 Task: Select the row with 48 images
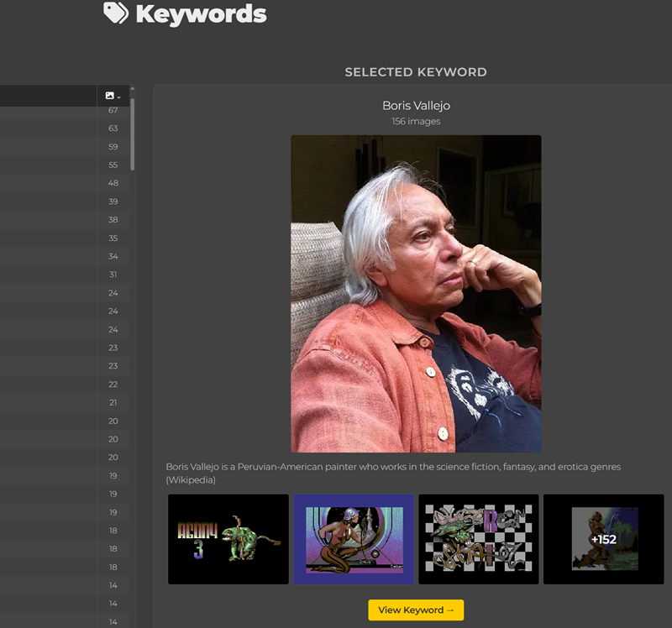[65, 183]
